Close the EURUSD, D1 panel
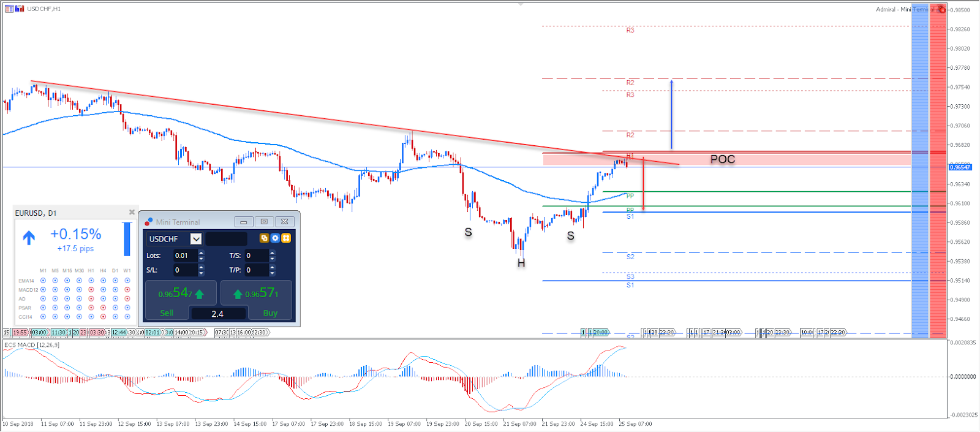 [x=132, y=212]
